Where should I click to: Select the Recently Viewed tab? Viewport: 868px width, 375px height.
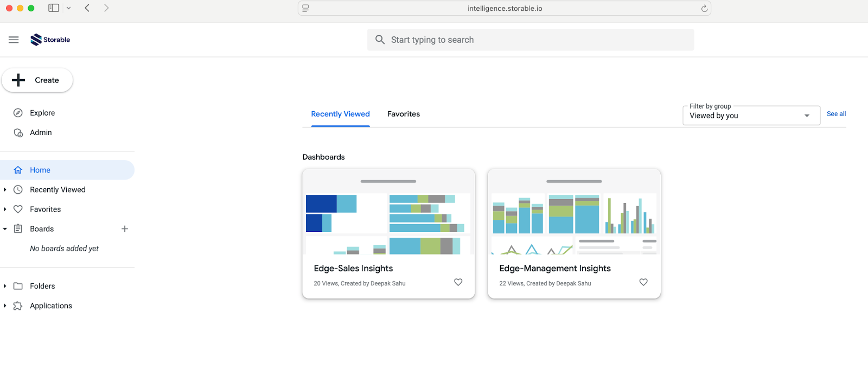pos(340,114)
